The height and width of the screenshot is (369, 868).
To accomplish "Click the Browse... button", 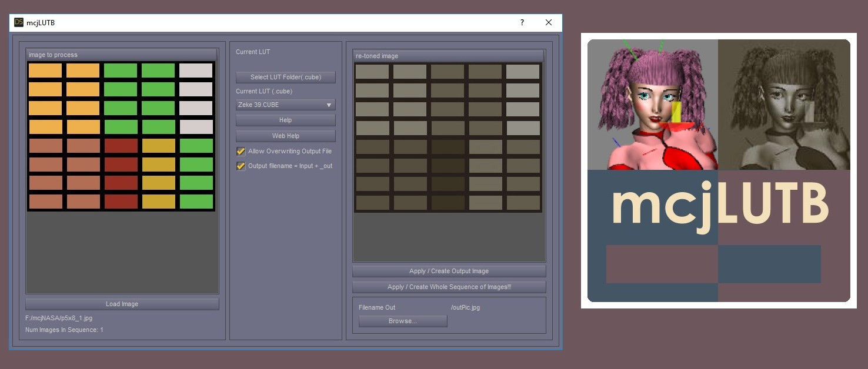I will click(x=403, y=321).
